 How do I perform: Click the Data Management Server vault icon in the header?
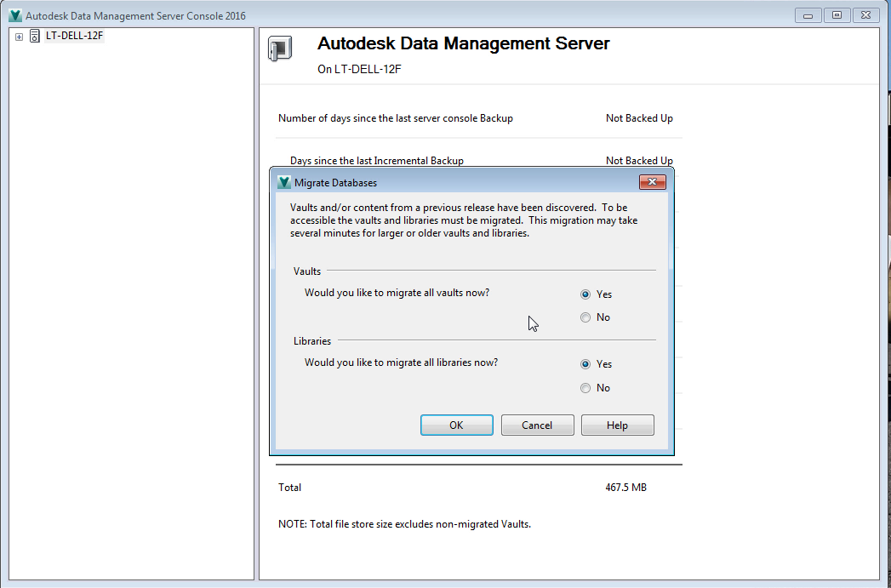tap(280, 49)
